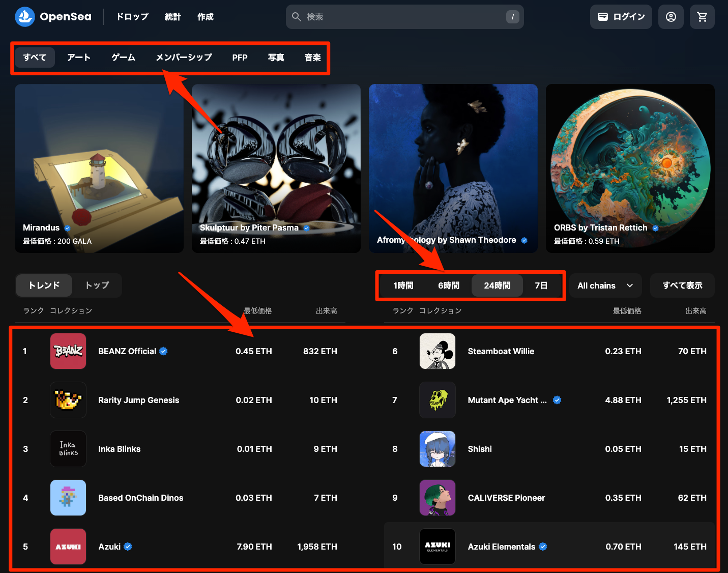Open the red Azuki collection avatar
The image size is (728, 573).
68,547
